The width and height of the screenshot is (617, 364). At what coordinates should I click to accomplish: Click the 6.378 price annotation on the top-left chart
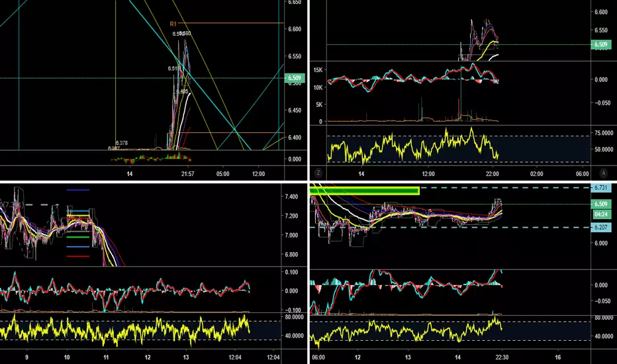(122, 143)
